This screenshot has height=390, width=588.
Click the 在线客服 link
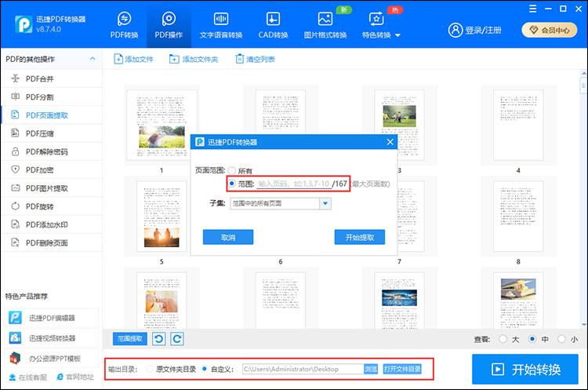click(28, 377)
